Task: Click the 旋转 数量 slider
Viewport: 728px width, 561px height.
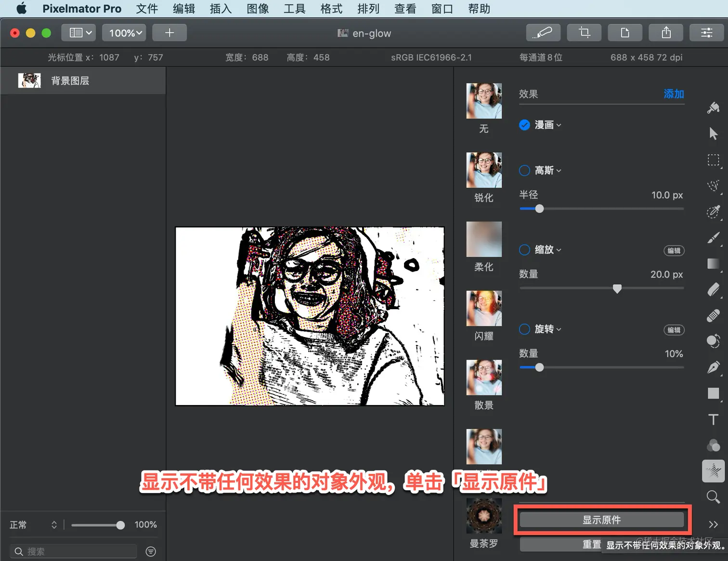Action: pyautogui.click(x=602, y=367)
